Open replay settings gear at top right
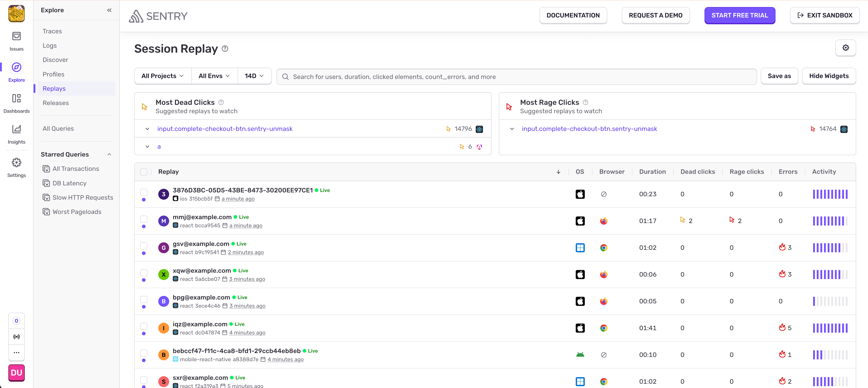The image size is (868, 388). coord(845,48)
